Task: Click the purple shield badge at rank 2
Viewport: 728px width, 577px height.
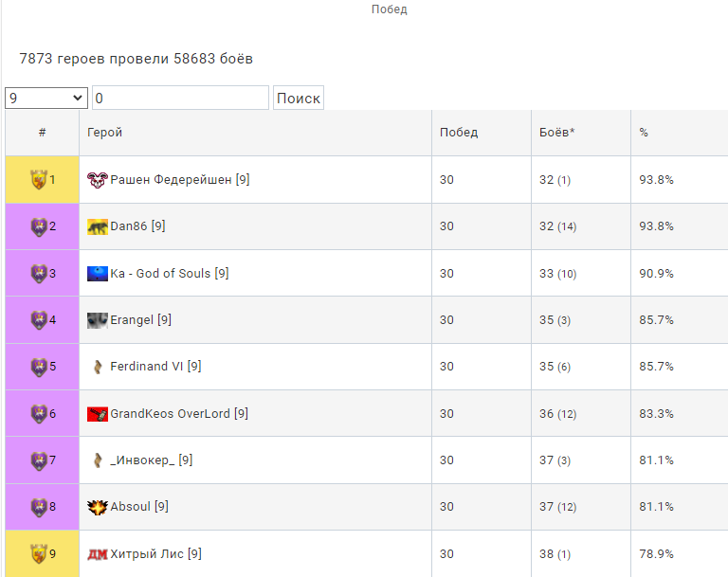Action: click(x=39, y=226)
